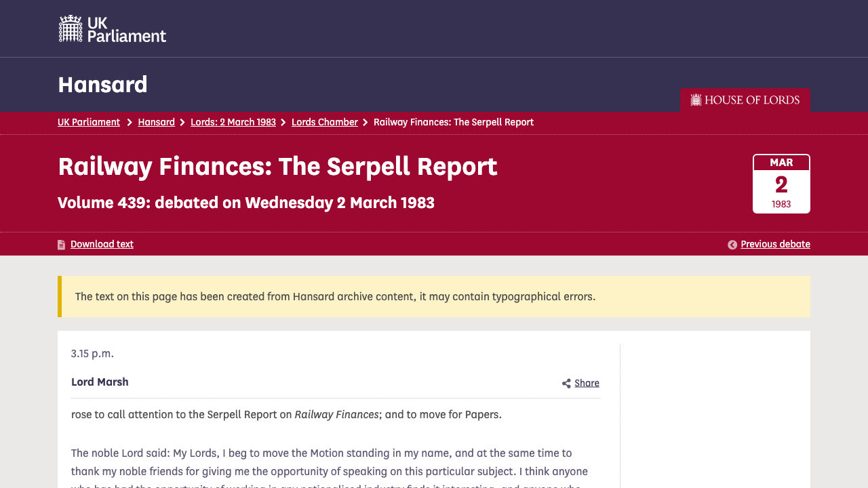Open the Download text link
Image resolution: width=868 pixels, height=488 pixels.
[102, 244]
